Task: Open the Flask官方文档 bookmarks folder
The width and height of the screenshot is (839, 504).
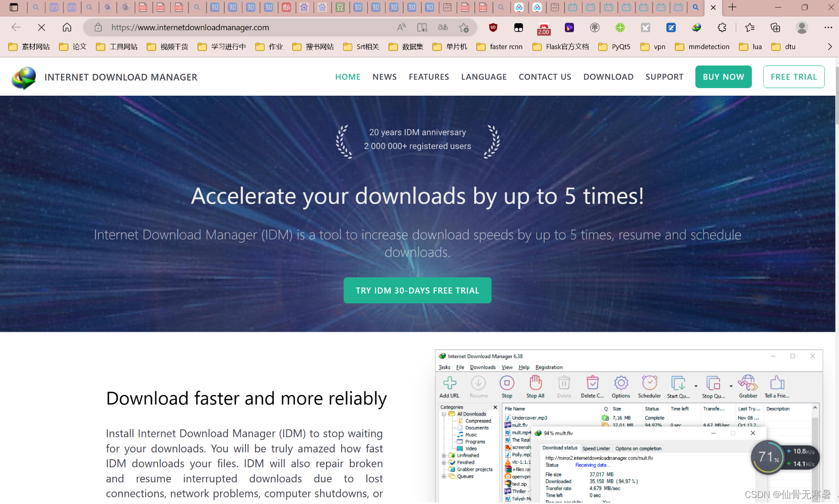Action: click(561, 46)
